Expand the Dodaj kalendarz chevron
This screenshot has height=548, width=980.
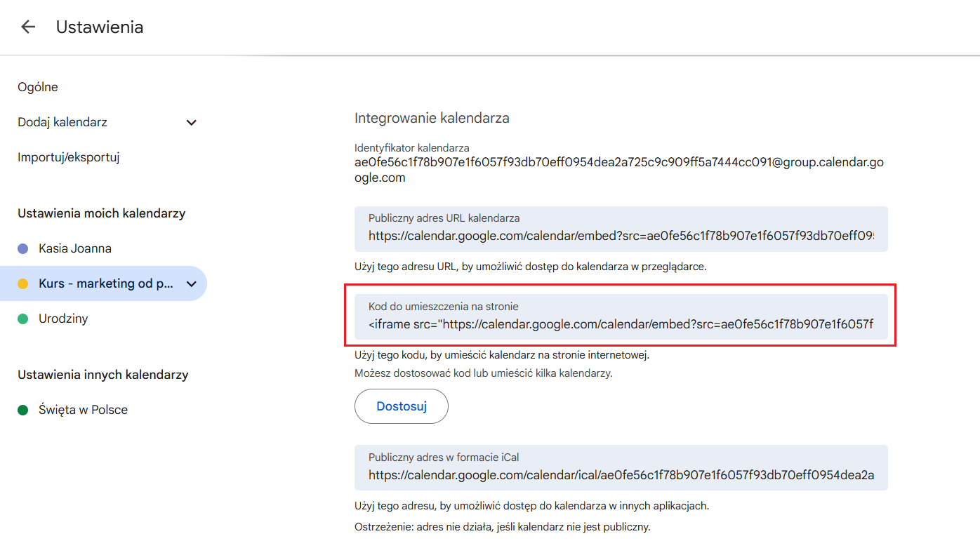click(x=191, y=123)
